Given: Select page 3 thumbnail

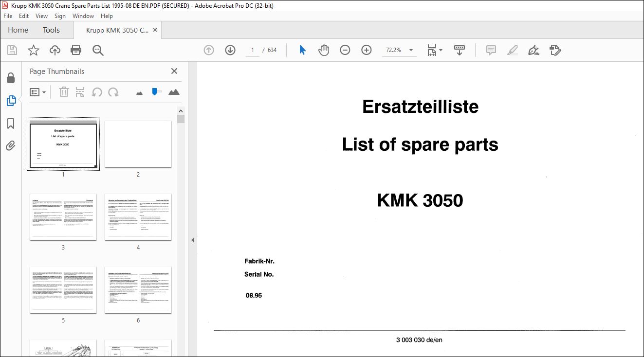Looking at the screenshot, I should (63, 217).
